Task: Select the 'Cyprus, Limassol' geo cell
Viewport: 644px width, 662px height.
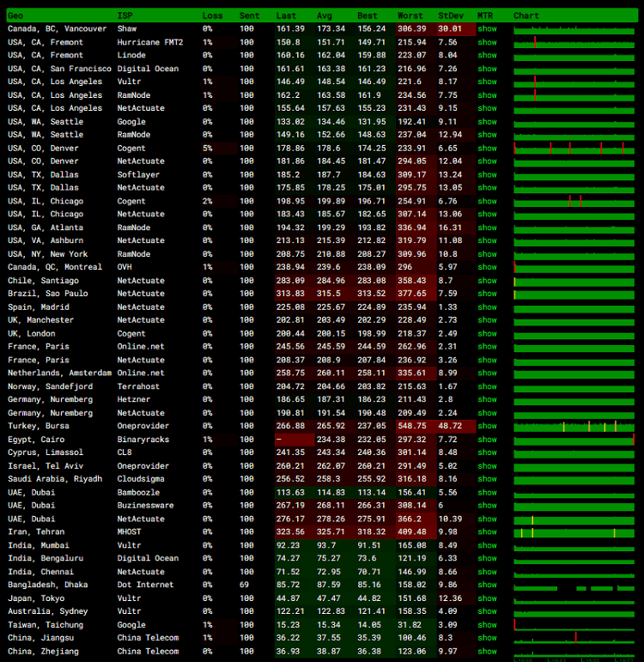Action: pos(46,452)
